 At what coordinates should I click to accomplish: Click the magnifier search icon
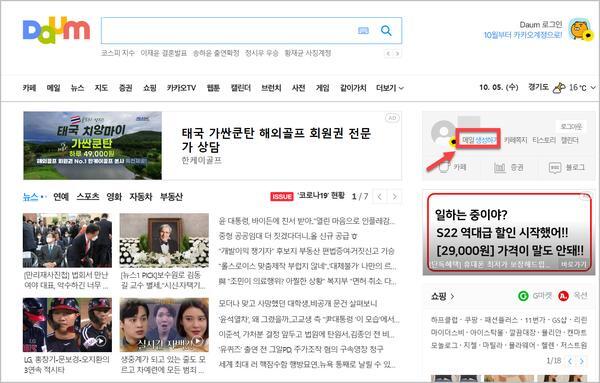[386, 31]
